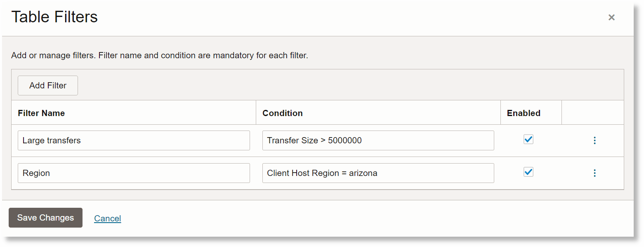644x247 pixels.
Task: Disable the Region filter checkbox
Action: coord(528,171)
